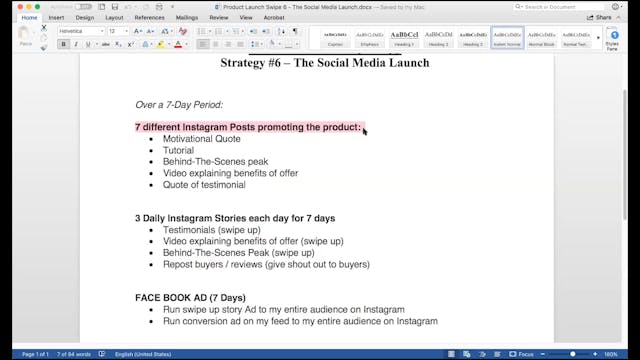Apply the Heading 2 style
The image size is (640, 360).
tap(438, 38)
